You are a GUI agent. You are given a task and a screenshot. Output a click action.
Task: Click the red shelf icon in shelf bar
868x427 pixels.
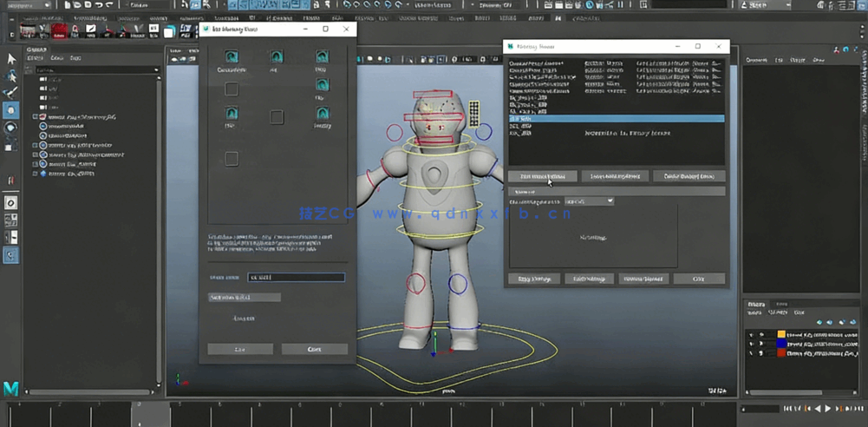click(x=59, y=31)
